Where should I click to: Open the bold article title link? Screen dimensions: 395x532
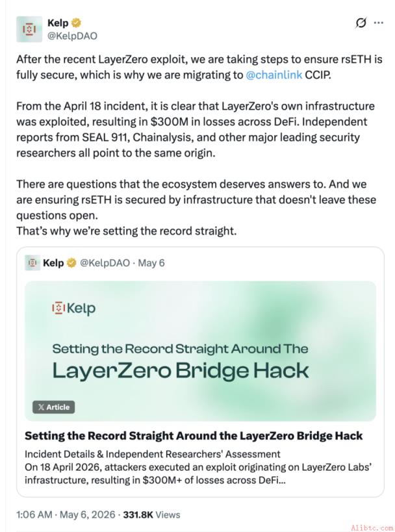click(x=194, y=436)
